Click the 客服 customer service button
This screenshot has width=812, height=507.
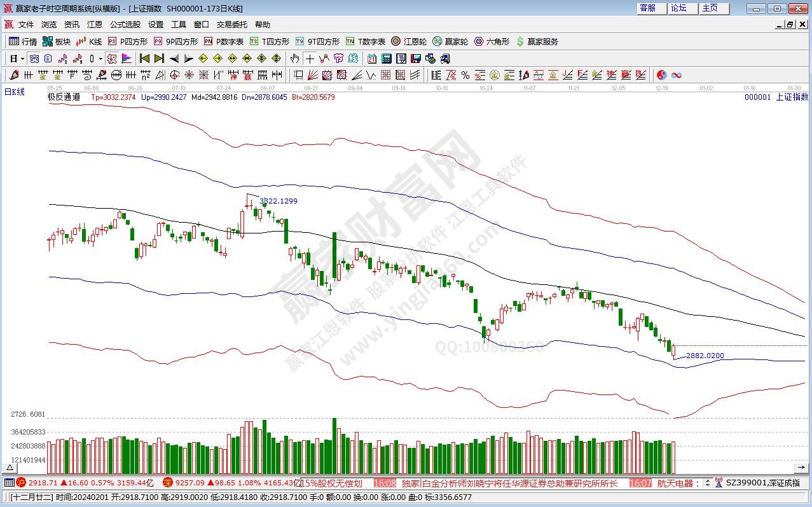[x=647, y=8]
